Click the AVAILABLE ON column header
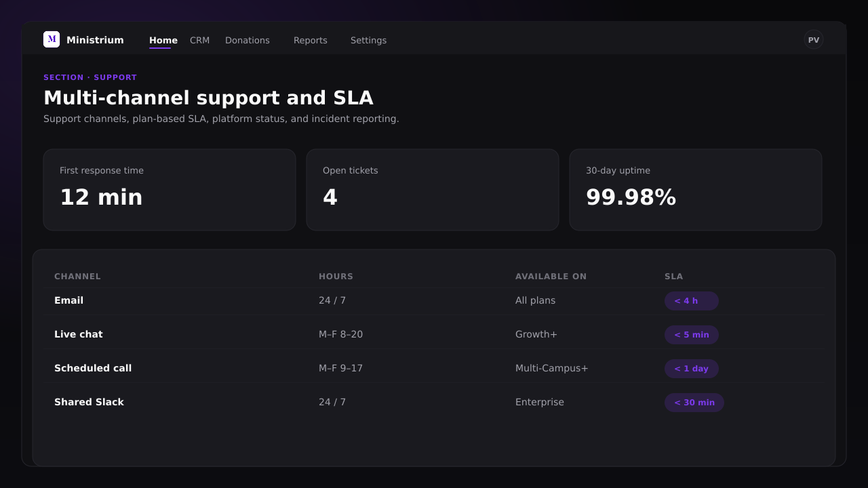Screen dimensions: 868x488 pos(551,277)
